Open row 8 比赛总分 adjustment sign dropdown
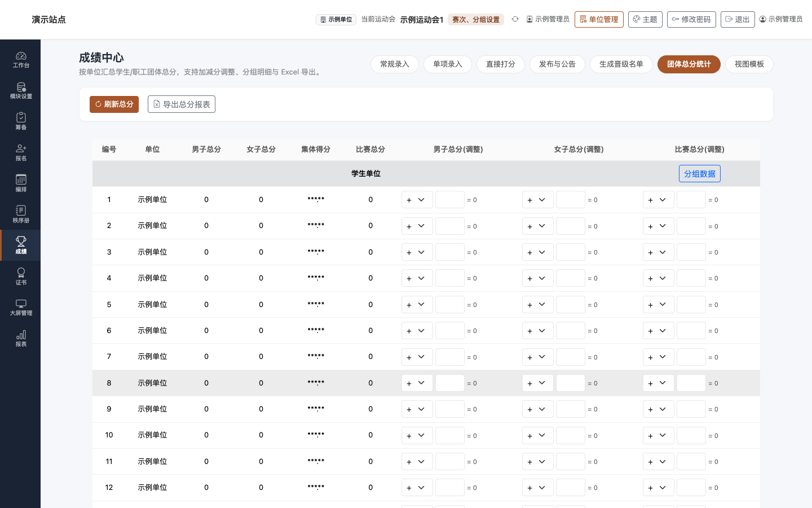Image resolution: width=812 pixels, height=508 pixels. point(659,383)
